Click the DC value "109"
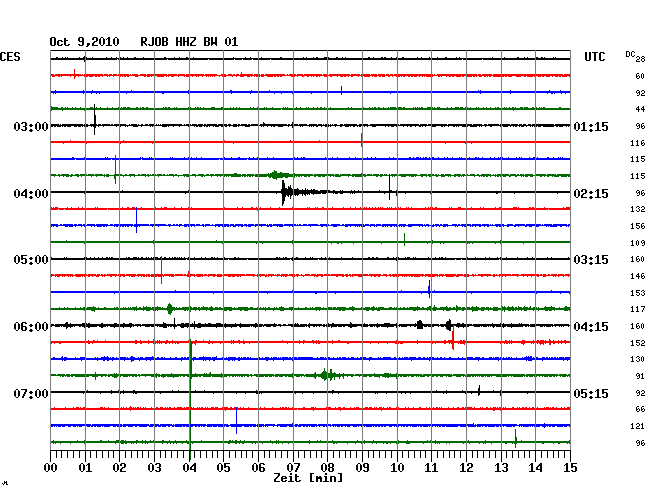650x494 pixels. pyautogui.click(x=638, y=243)
